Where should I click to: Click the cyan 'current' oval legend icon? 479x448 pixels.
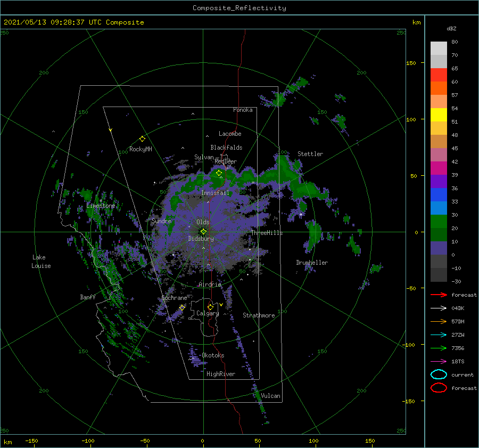[x=439, y=374]
